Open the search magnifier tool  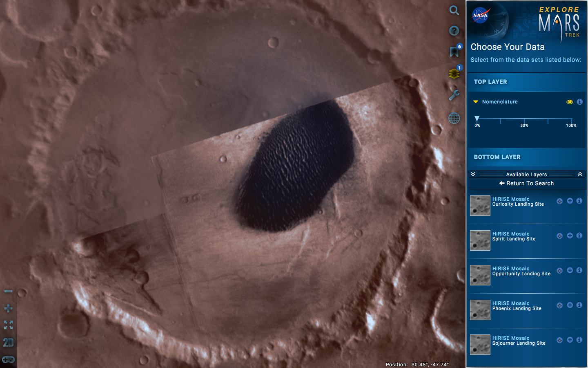coord(454,10)
